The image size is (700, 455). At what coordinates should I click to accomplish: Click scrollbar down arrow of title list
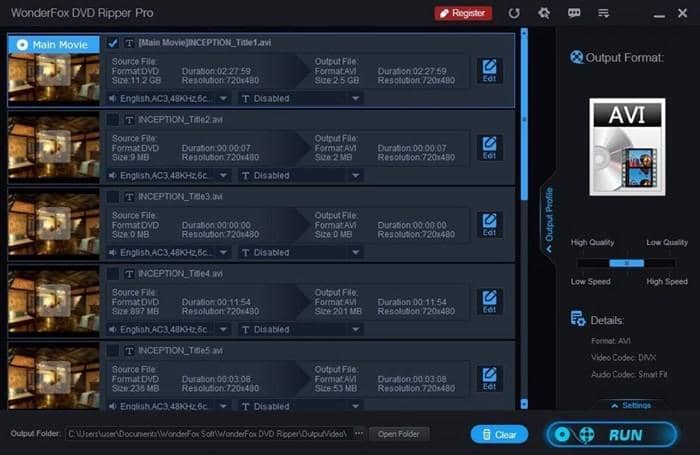524,404
